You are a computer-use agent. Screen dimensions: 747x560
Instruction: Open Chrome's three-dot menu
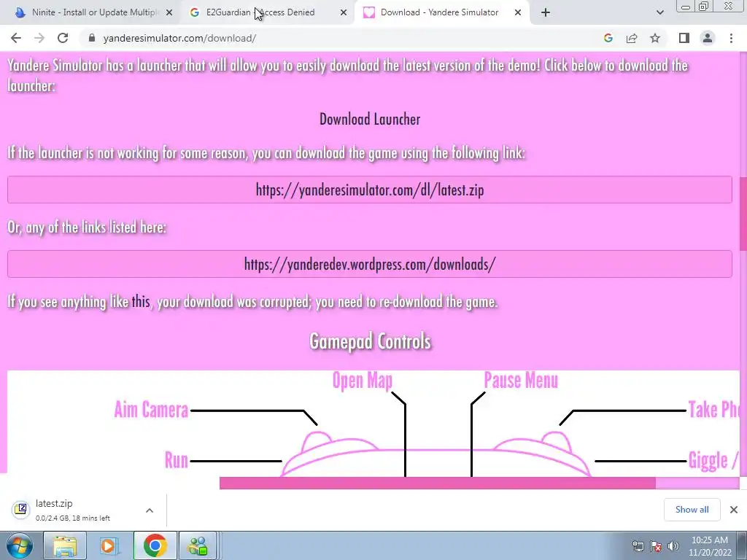coord(731,38)
